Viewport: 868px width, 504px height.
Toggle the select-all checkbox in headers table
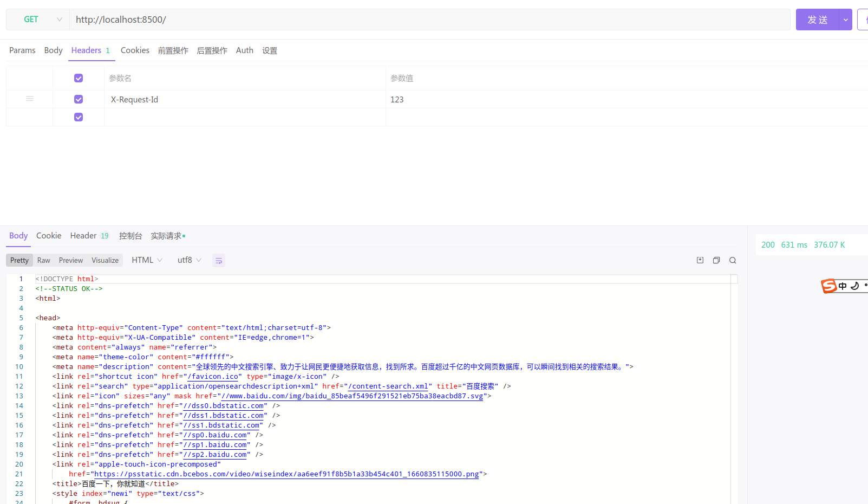79,78
